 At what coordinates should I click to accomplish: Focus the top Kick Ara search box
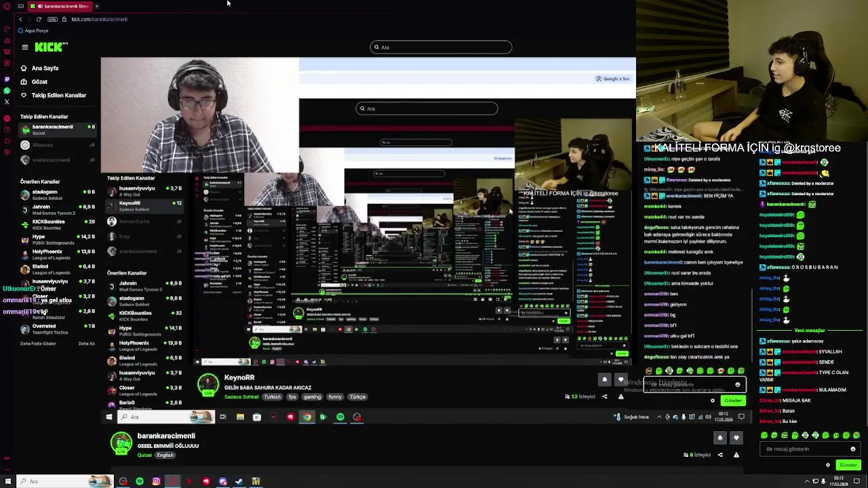(441, 47)
